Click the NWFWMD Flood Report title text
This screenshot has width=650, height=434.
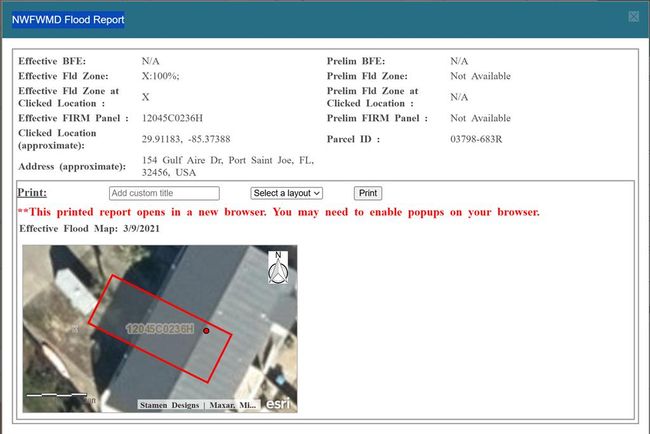point(68,19)
